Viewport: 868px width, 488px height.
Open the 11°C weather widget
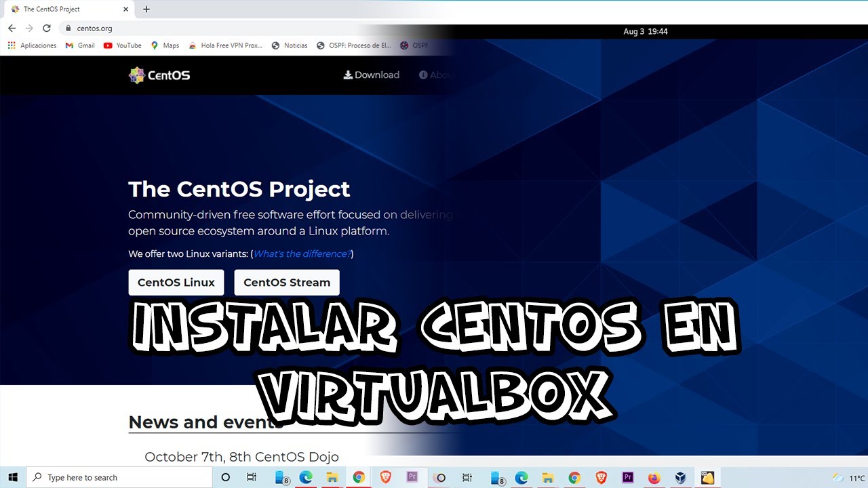849,478
